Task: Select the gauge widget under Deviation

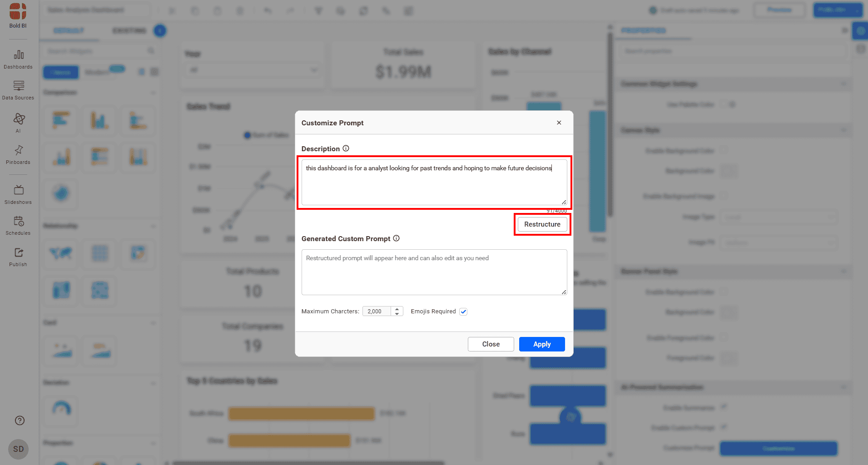Action: (61, 410)
